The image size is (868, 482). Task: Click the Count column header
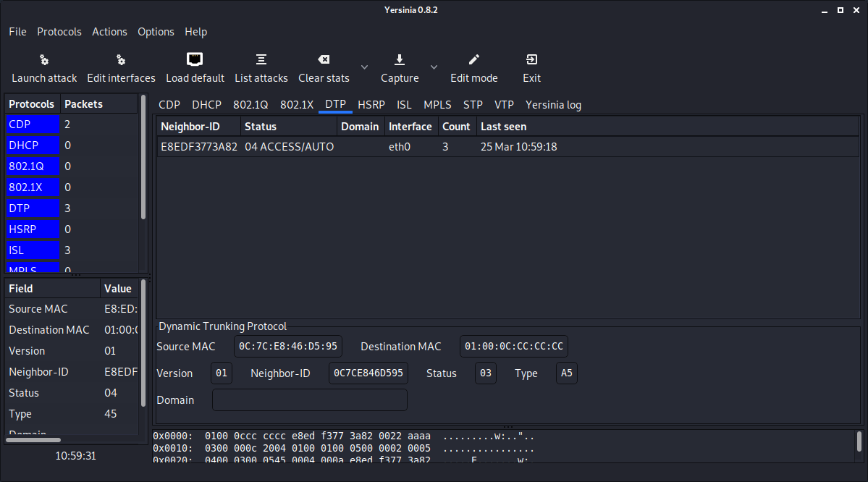click(x=457, y=126)
